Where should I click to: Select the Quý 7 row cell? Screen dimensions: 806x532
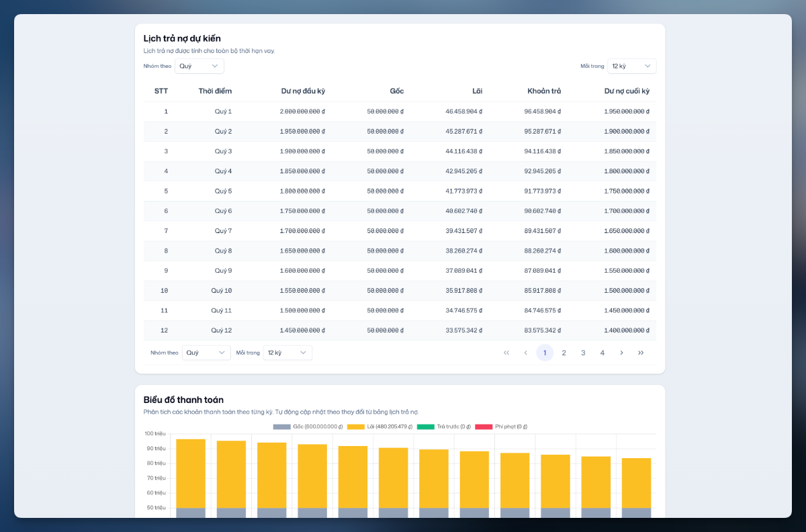[x=223, y=231]
